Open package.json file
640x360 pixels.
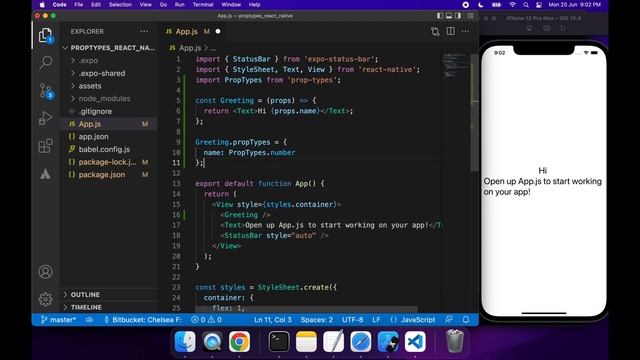coord(109,174)
